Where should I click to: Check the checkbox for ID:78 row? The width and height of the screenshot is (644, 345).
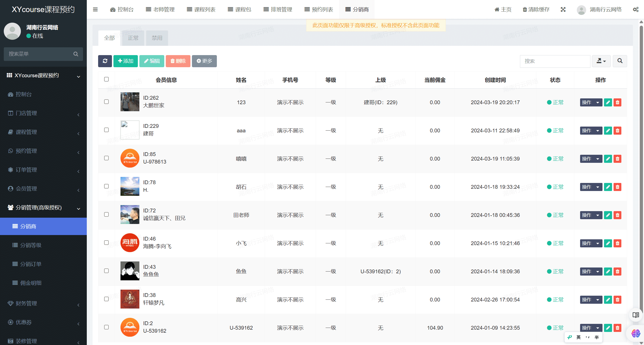(x=106, y=186)
